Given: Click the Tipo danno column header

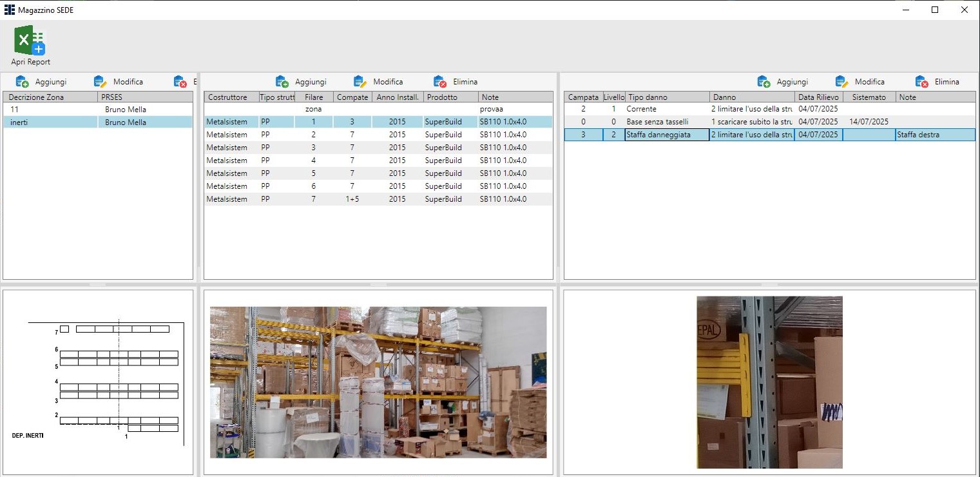Looking at the screenshot, I should 667,97.
